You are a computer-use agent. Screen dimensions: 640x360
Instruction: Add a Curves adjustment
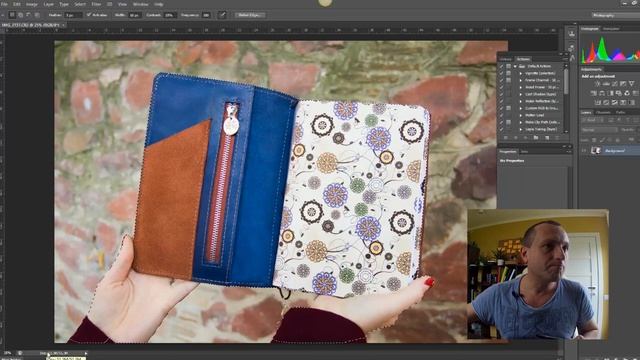tap(615, 84)
